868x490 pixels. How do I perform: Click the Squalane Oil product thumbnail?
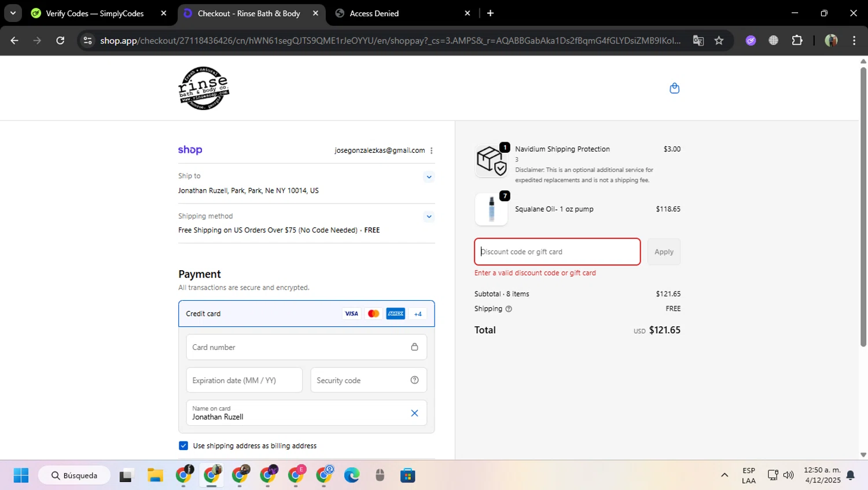coord(491,209)
